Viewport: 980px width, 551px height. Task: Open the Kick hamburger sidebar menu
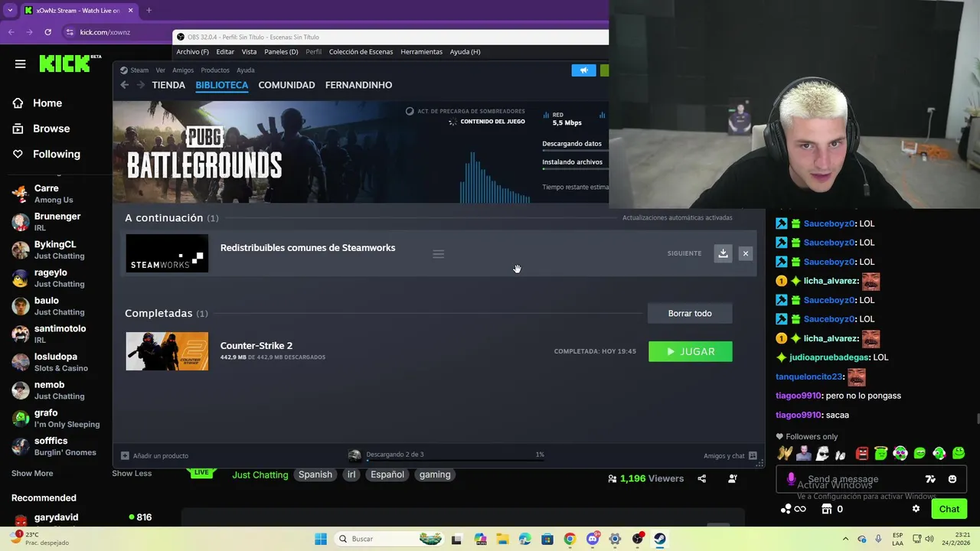coord(21,64)
